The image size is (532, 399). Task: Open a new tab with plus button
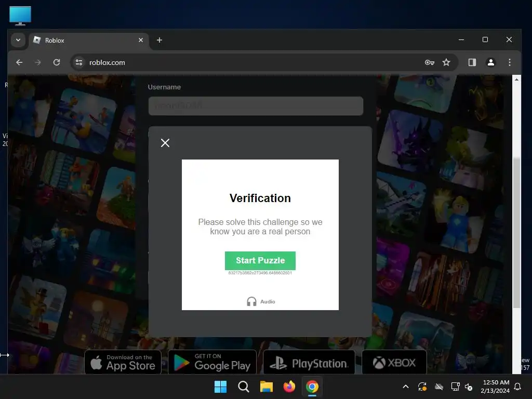pos(159,40)
